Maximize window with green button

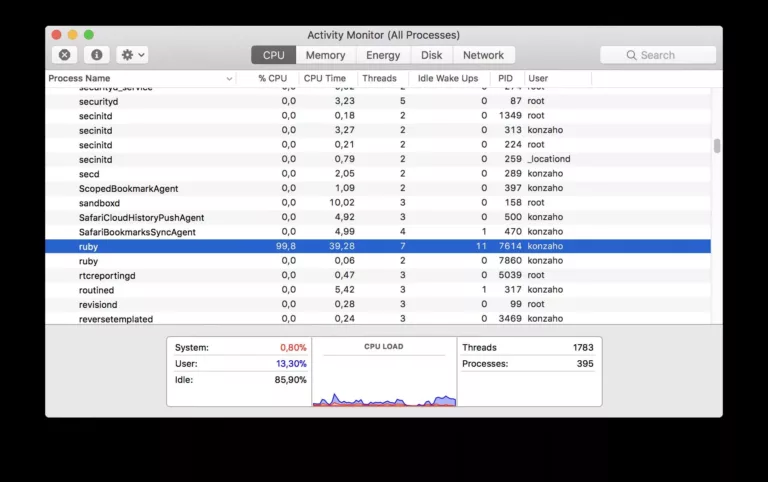click(89, 35)
